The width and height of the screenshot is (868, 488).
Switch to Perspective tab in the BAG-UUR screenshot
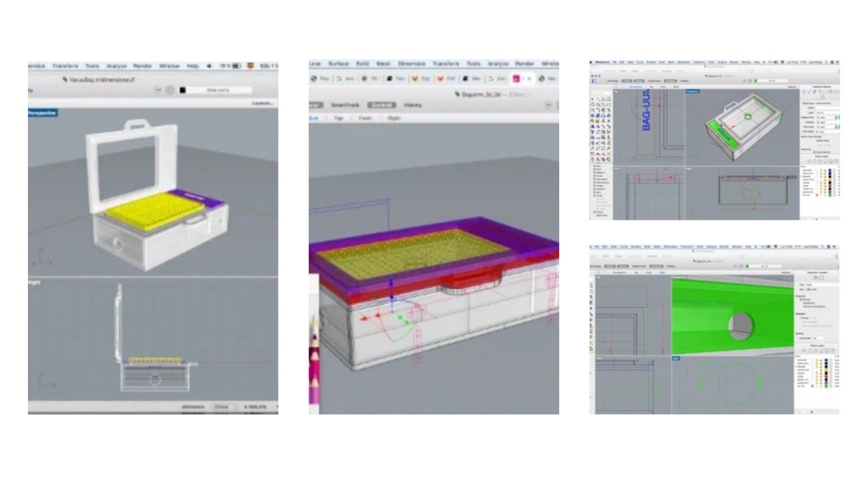pyautogui.click(x=635, y=86)
